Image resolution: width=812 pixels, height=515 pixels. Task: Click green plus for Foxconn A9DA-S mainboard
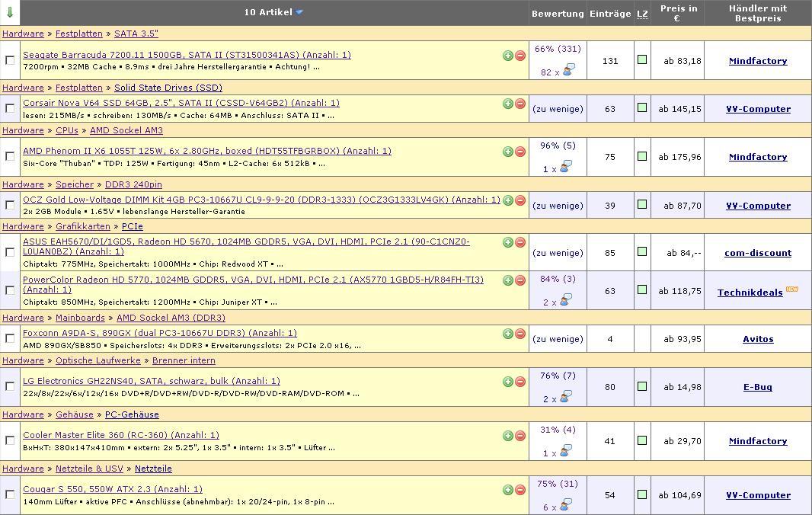[508, 334]
